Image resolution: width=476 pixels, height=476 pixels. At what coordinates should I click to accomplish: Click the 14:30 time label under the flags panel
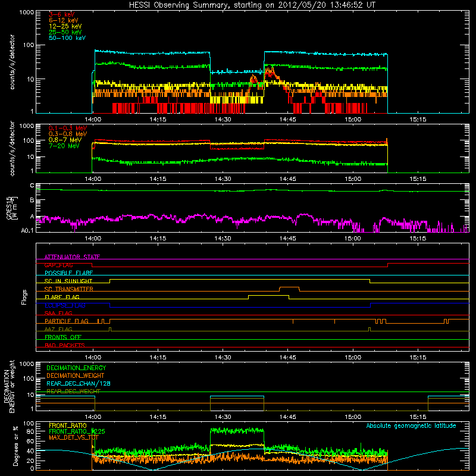223,358
